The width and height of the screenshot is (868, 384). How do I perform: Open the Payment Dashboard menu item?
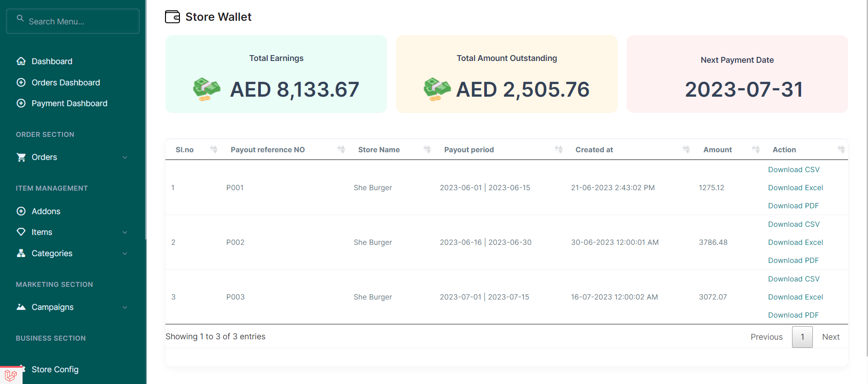pyautogui.click(x=69, y=103)
